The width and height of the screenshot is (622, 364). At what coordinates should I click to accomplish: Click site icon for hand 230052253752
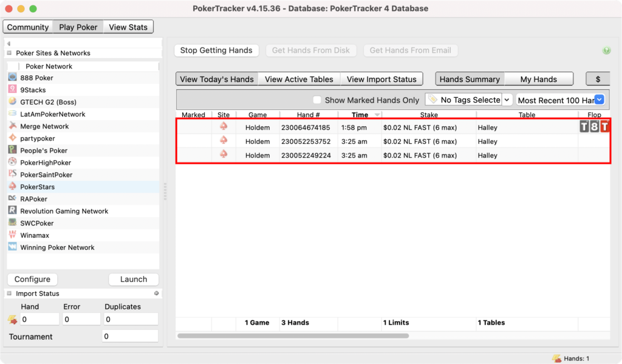coord(224,141)
